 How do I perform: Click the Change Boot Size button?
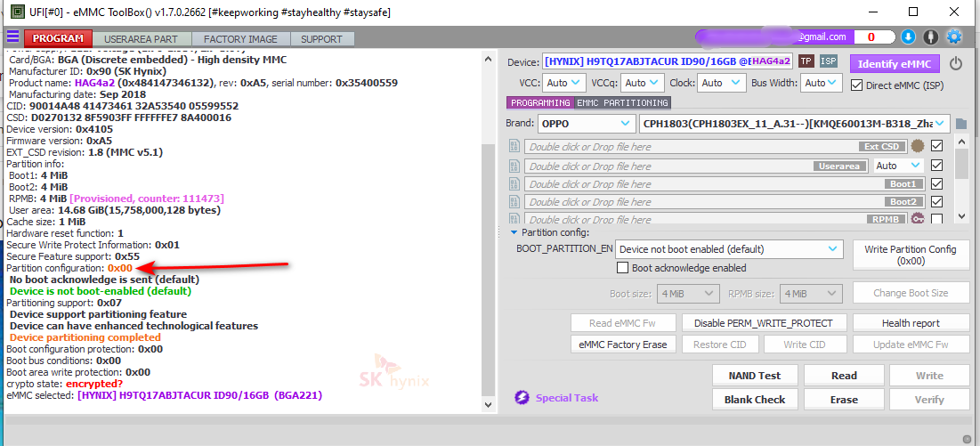(x=910, y=293)
